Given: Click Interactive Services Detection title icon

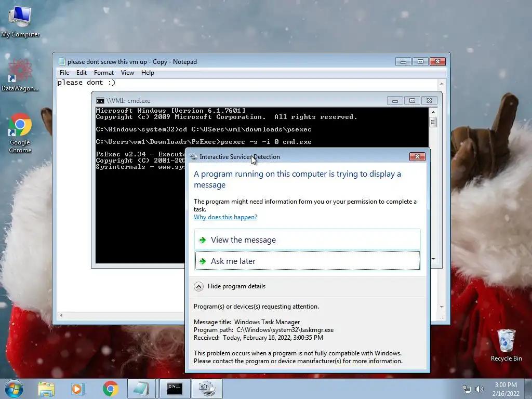Looking at the screenshot, I should [x=193, y=156].
